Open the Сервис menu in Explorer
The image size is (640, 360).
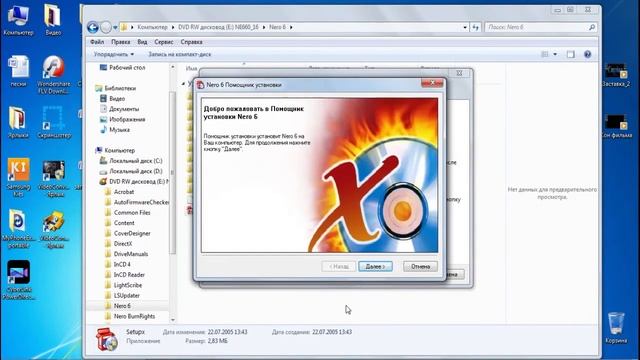tap(164, 42)
